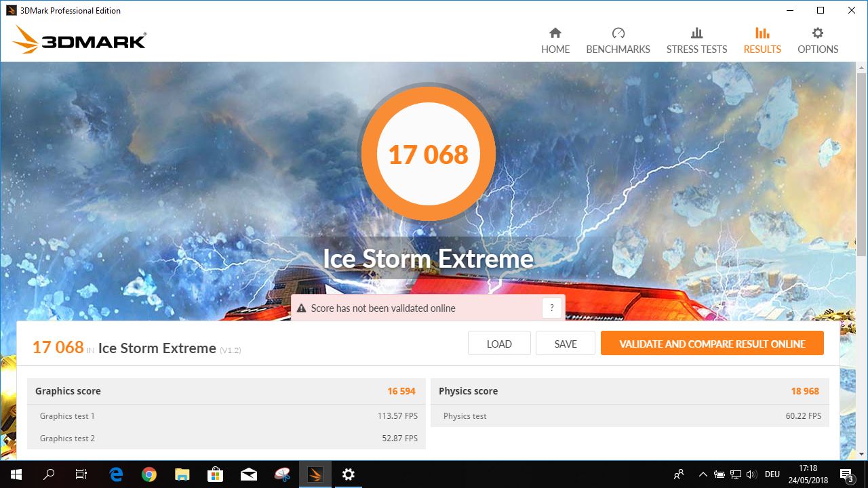This screenshot has height=488, width=868.
Task: Open the OPTIONS tab
Action: (818, 41)
